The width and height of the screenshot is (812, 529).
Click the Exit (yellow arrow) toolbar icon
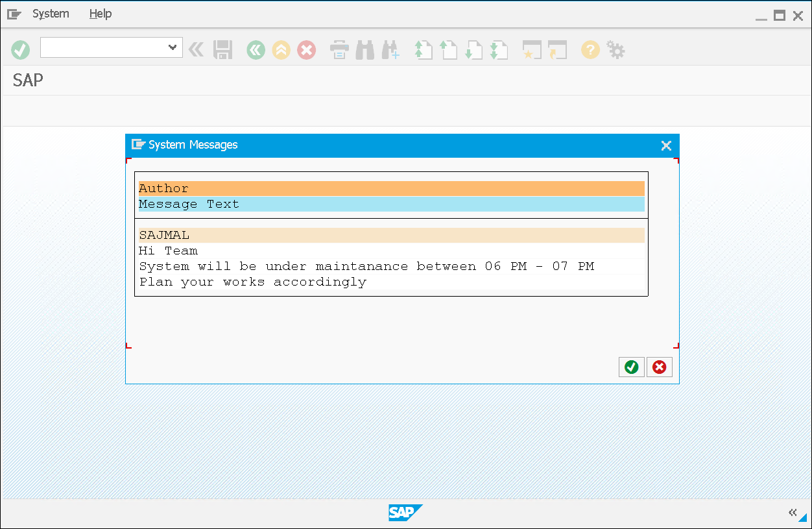point(281,49)
